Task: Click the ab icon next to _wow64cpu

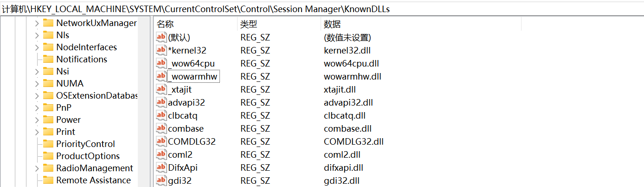Action: [x=161, y=63]
